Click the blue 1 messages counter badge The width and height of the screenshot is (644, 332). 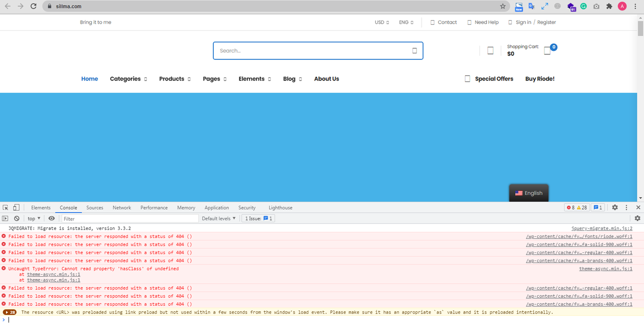point(598,207)
